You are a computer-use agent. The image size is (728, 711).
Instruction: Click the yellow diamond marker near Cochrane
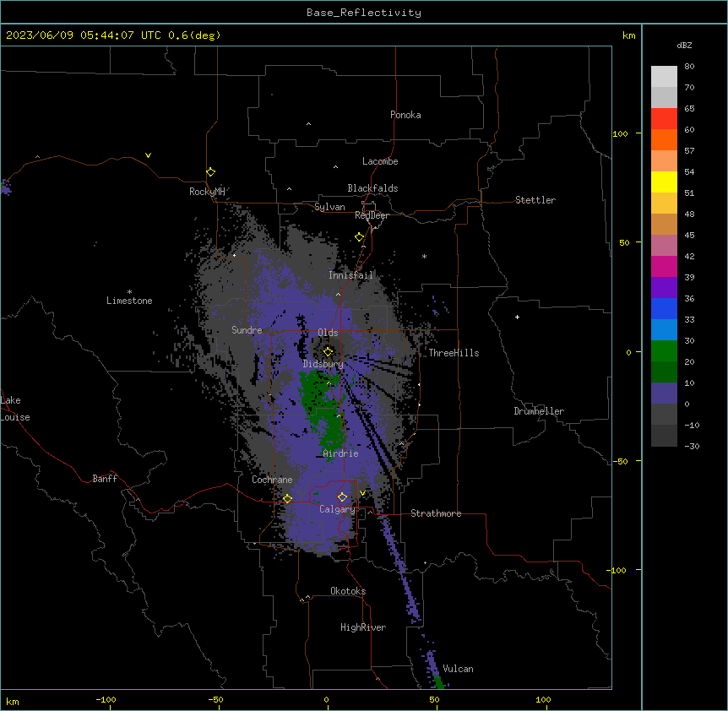(x=287, y=498)
